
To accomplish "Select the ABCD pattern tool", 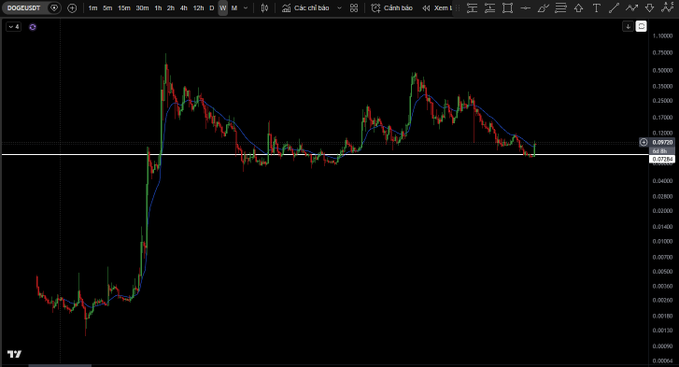I will pyautogui.click(x=667, y=8).
